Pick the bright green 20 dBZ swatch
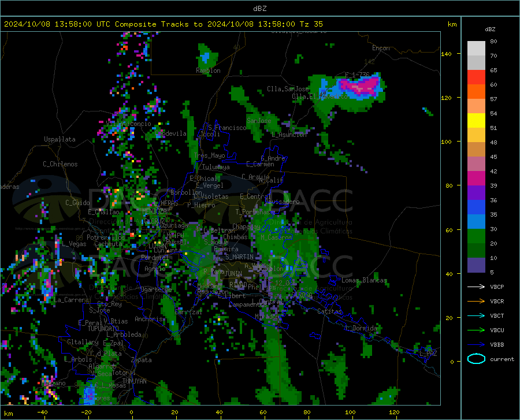520x420 pixels. point(476,236)
